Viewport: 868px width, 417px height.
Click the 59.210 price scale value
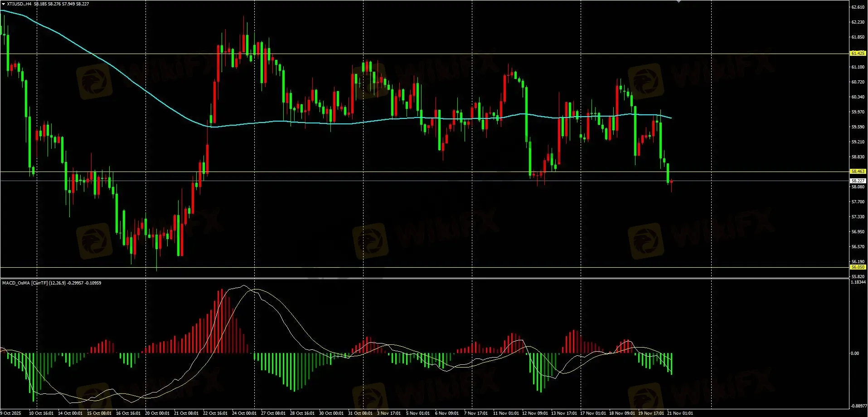point(858,142)
